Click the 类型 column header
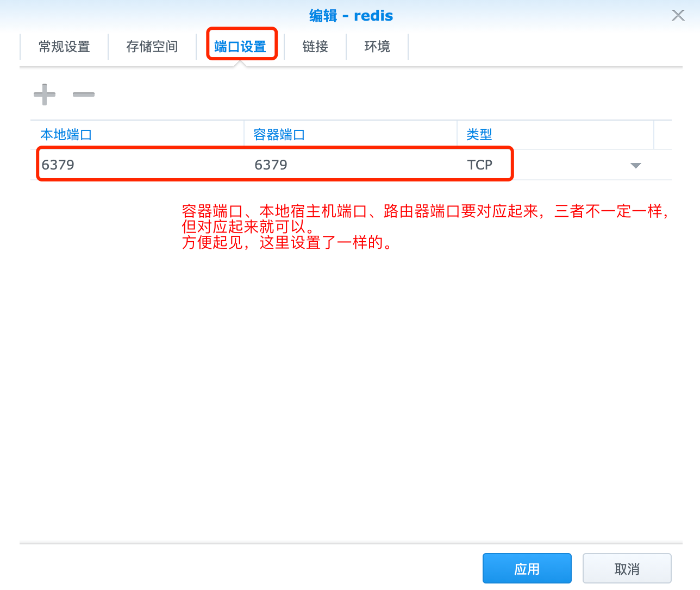Screen dimensions: 700x590 click(479, 135)
